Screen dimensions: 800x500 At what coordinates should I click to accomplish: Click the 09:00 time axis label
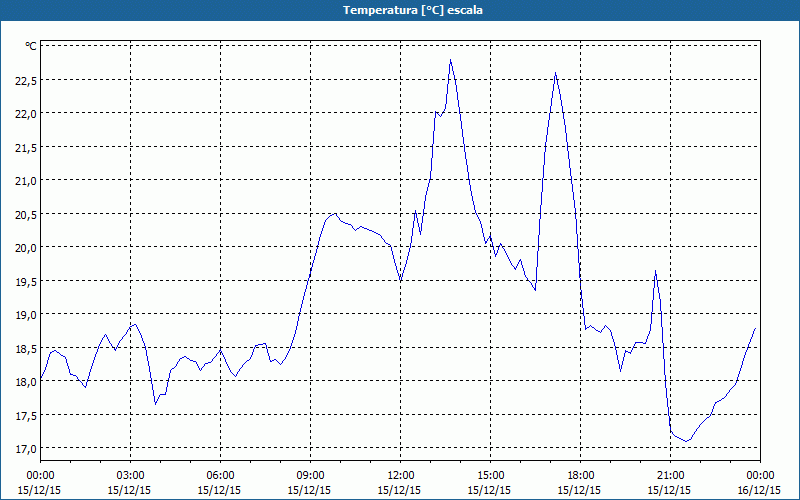(x=310, y=476)
